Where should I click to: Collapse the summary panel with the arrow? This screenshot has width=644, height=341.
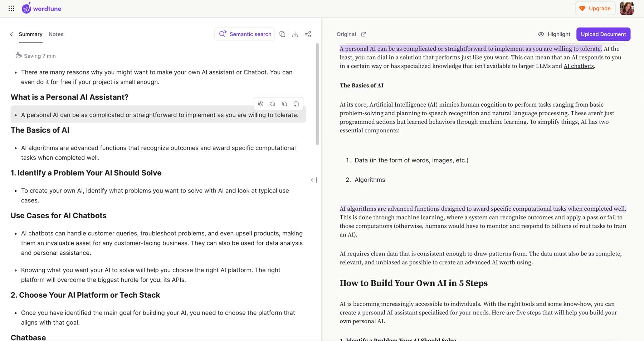tap(314, 180)
